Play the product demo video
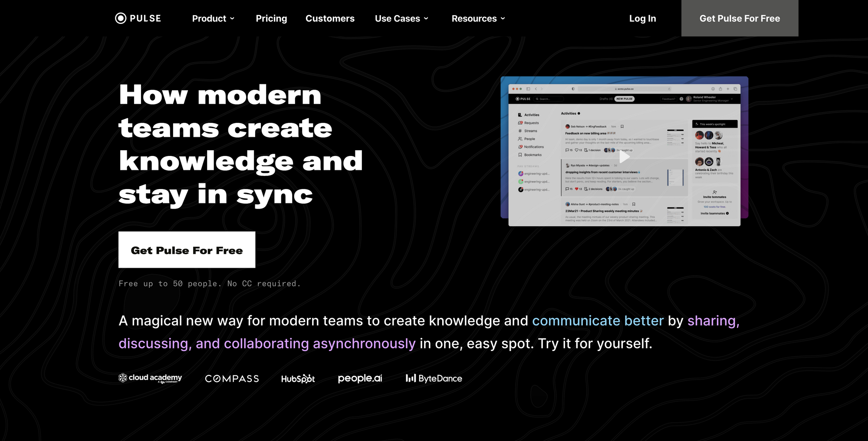The width and height of the screenshot is (868, 441). (x=624, y=156)
